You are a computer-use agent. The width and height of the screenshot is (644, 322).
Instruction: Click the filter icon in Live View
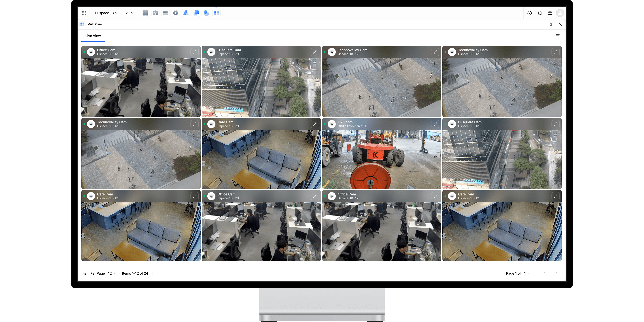tap(558, 36)
